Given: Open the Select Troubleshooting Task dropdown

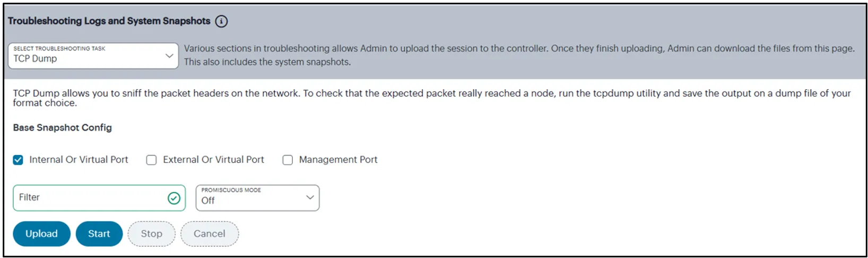Looking at the screenshot, I should coord(93,56).
